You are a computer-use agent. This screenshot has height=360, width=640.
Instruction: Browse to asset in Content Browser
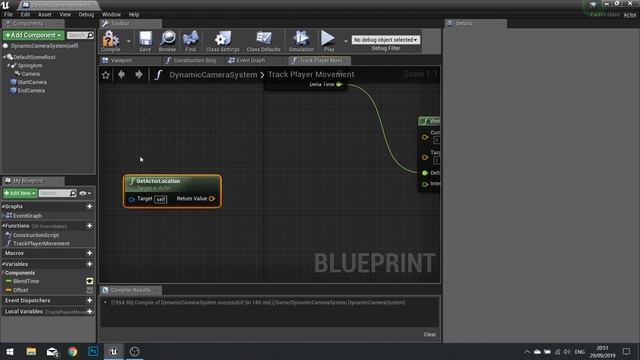coord(167,41)
